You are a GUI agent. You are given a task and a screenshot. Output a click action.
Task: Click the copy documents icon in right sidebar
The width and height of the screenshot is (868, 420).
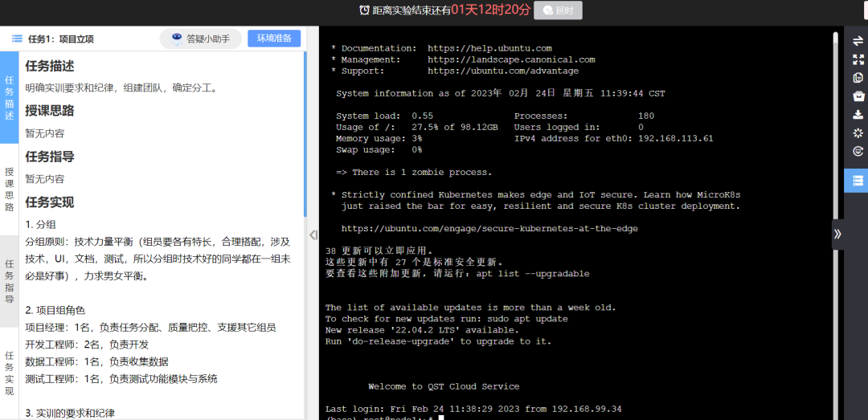coord(858,77)
